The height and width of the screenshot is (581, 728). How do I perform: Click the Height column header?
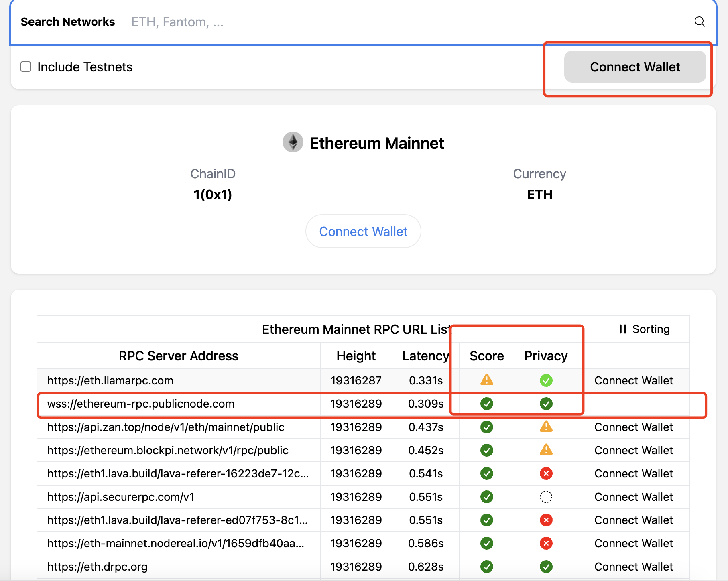coord(356,356)
